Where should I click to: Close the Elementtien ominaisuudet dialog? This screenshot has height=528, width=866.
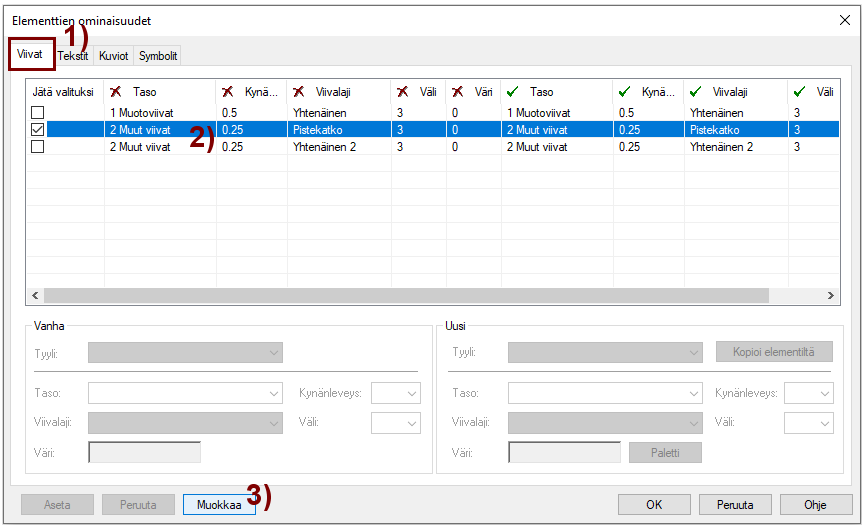(843, 20)
